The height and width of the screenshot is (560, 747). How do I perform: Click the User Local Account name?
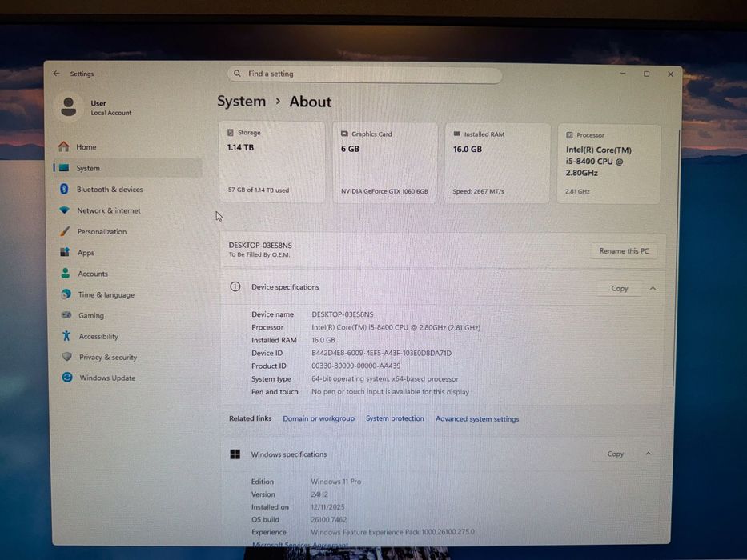tap(98, 103)
